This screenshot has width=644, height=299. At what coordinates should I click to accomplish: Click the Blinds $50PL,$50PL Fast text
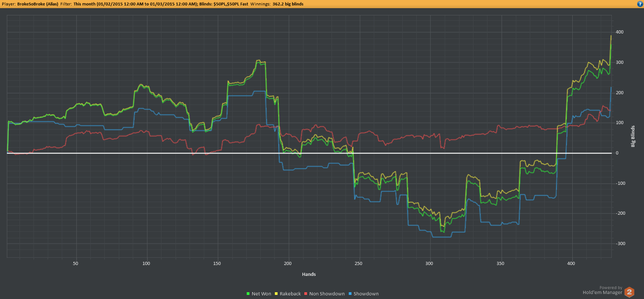(223, 4)
